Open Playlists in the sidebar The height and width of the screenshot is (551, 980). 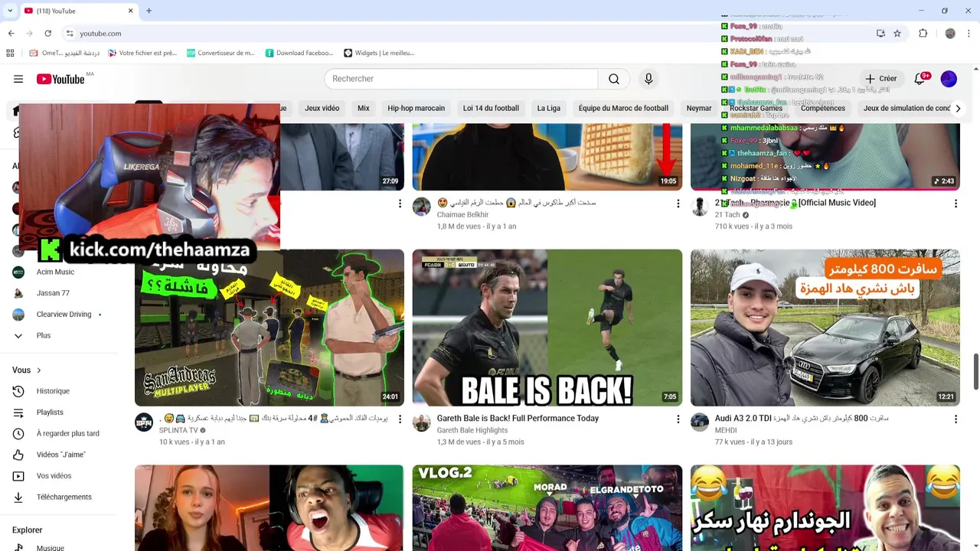click(x=50, y=412)
